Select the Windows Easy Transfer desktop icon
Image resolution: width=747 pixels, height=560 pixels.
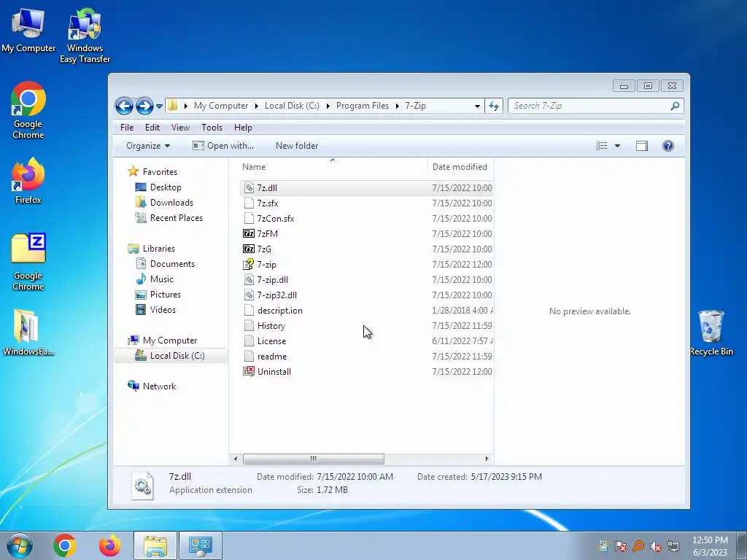85,36
